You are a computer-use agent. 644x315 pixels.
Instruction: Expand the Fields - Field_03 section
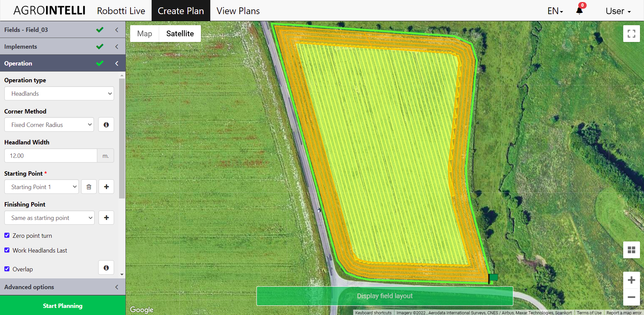coord(63,30)
